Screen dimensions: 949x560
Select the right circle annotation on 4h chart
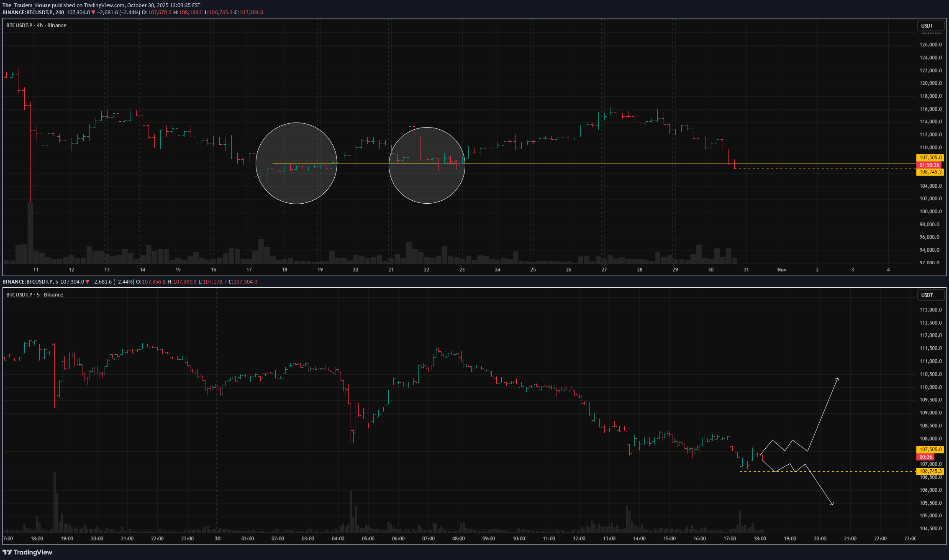tap(427, 164)
